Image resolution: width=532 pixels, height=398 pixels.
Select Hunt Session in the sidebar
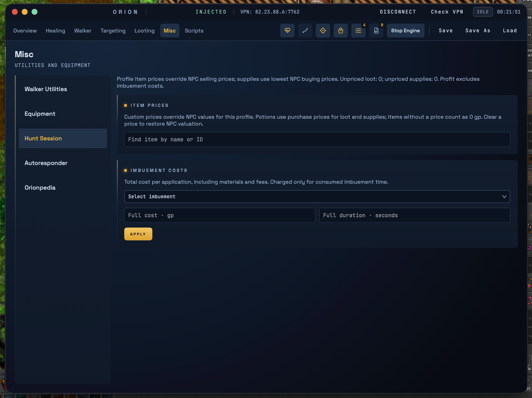tap(63, 138)
